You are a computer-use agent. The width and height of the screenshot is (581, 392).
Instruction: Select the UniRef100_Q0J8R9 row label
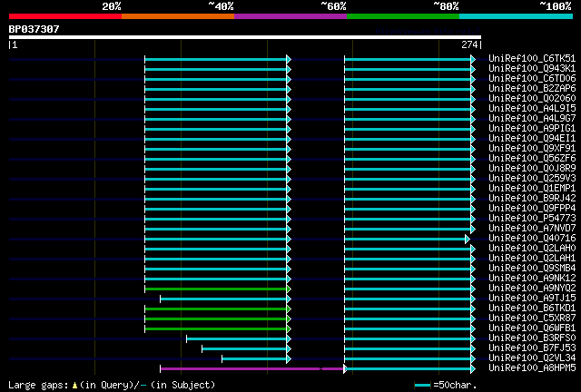coord(532,169)
